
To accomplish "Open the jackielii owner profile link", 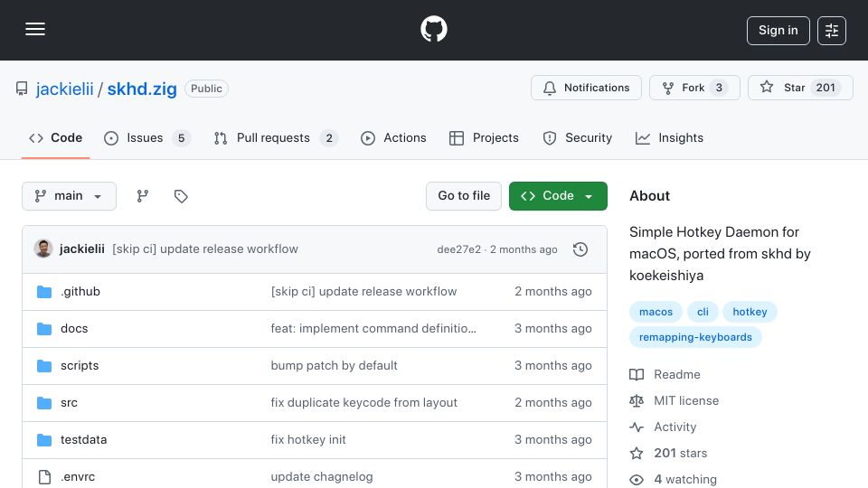I will pos(64,89).
